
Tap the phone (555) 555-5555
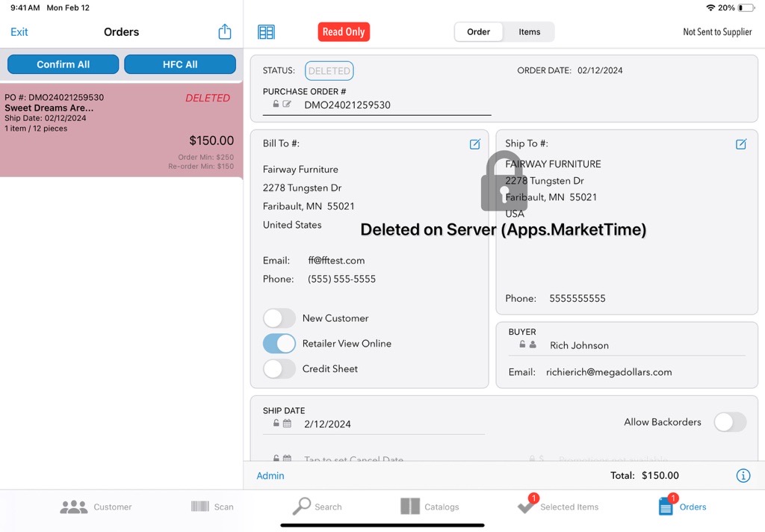(x=341, y=279)
